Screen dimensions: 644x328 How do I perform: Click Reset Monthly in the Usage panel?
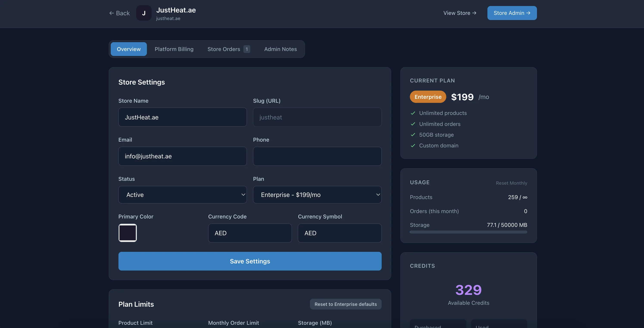click(x=512, y=183)
